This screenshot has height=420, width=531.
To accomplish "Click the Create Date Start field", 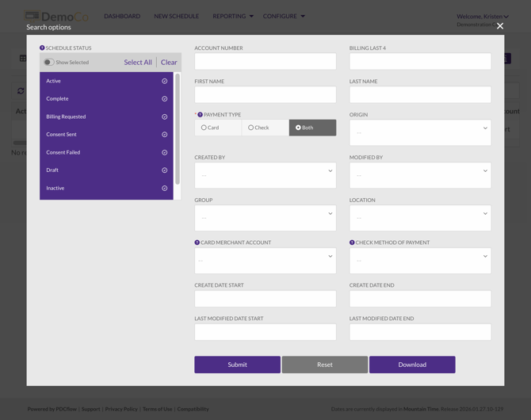I will tap(265, 299).
